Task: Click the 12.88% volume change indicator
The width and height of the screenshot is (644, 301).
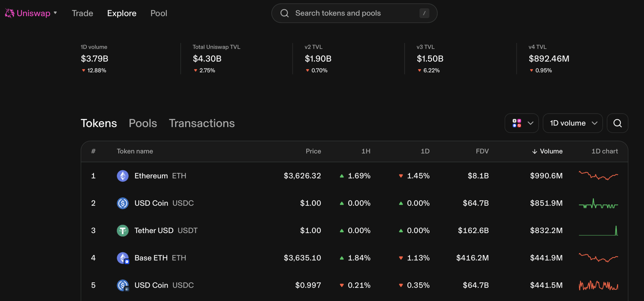Action: pos(94,70)
